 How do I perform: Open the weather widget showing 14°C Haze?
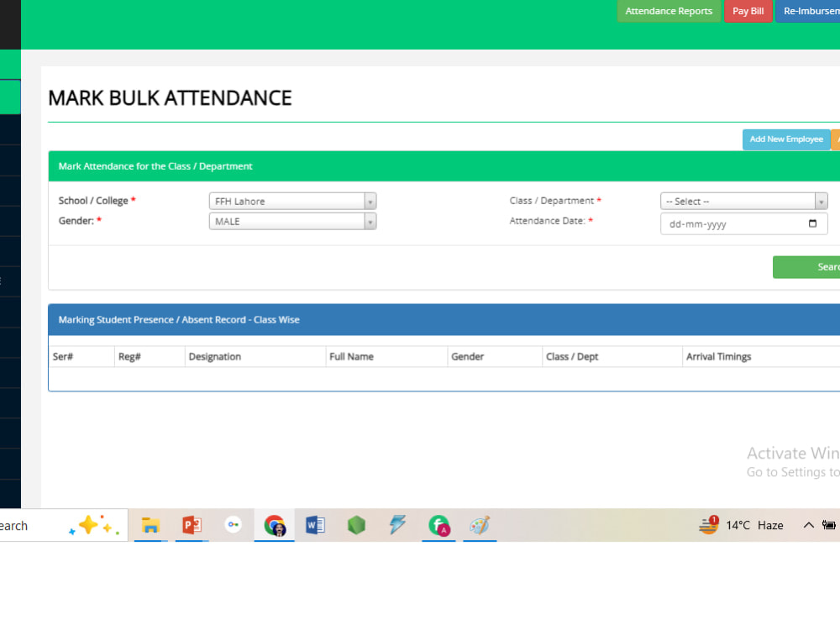(741, 525)
